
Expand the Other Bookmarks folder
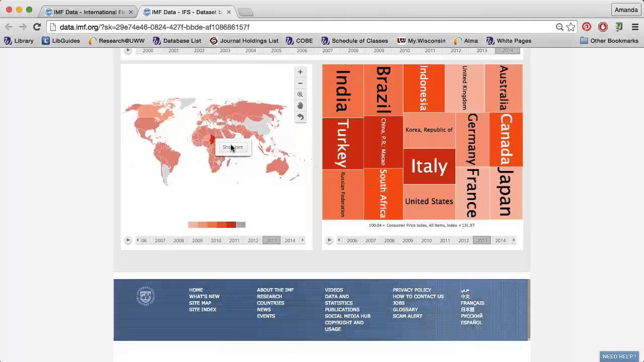(609, 41)
